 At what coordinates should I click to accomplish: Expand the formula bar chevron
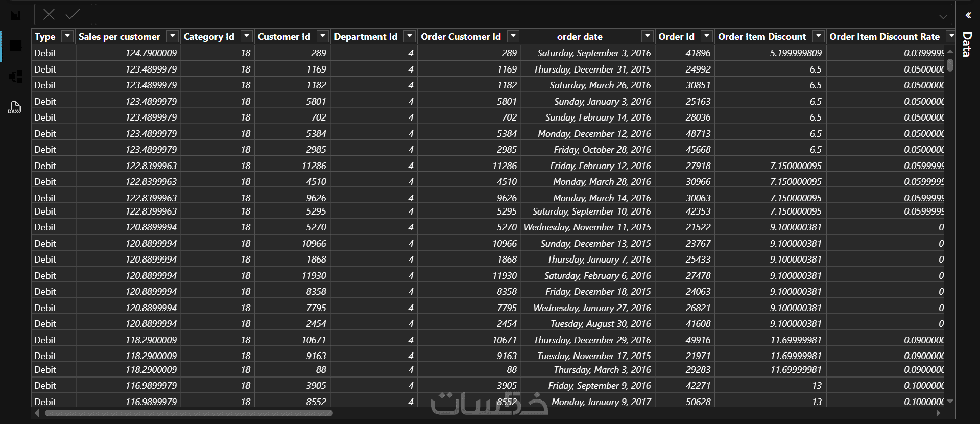click(x=943, y=16)
